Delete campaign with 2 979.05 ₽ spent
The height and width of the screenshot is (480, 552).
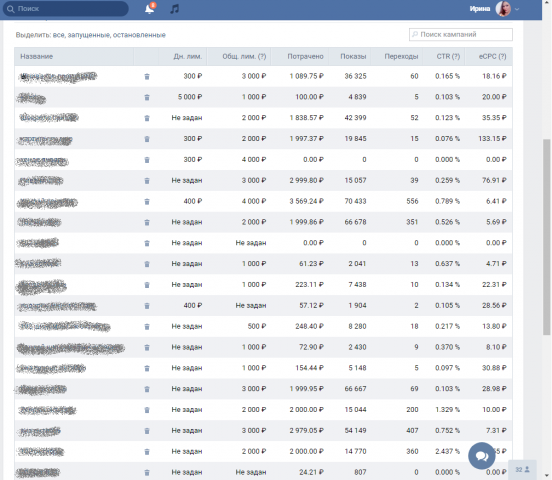coord(147,431)
